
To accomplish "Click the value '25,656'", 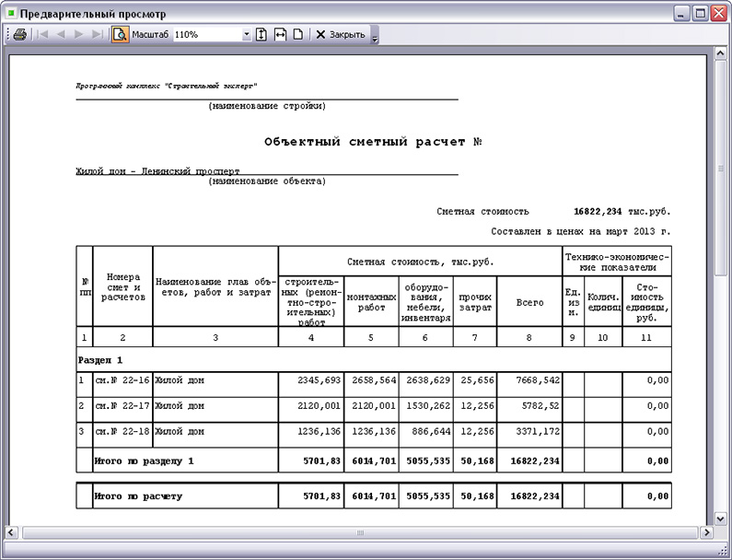I will 477,380.
